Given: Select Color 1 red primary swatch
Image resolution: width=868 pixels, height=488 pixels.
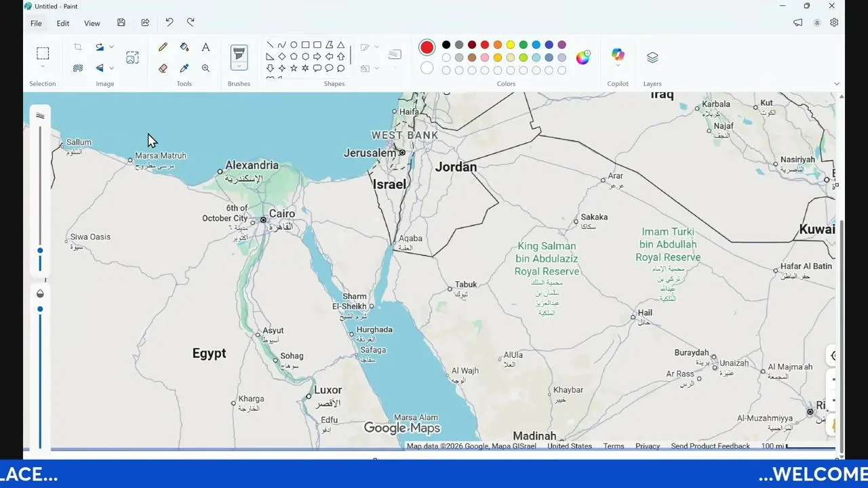Looking at the screenshot, I should [x=427, y=47].
